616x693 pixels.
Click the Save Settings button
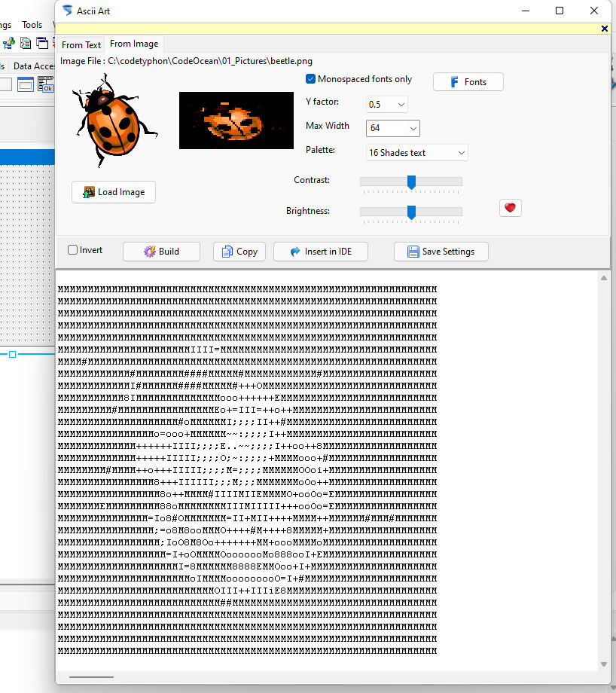pos(441,252)
